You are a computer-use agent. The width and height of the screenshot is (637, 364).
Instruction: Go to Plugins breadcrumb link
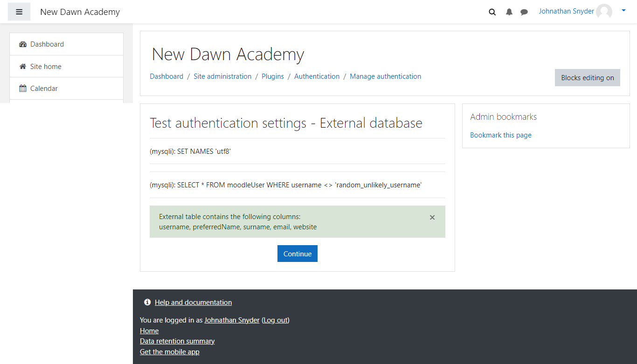(x=273, y=76)
